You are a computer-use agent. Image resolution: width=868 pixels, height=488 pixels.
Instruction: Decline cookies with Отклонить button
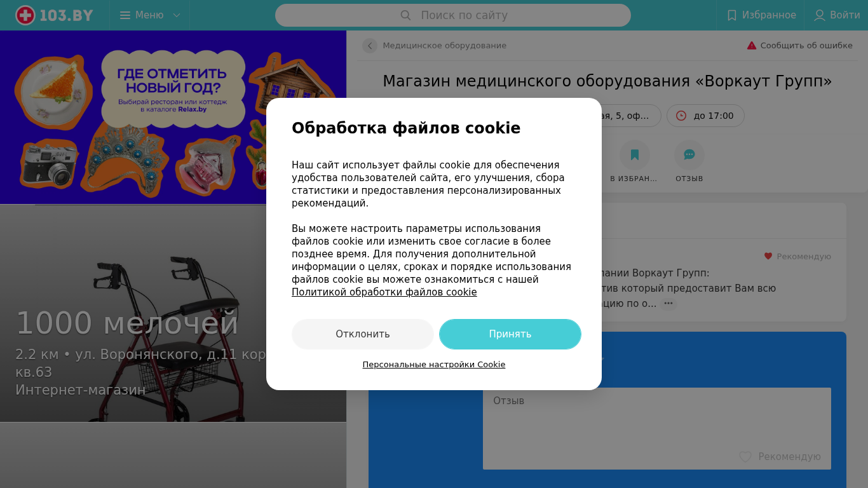pyautogui.click(x=363, y=334)
